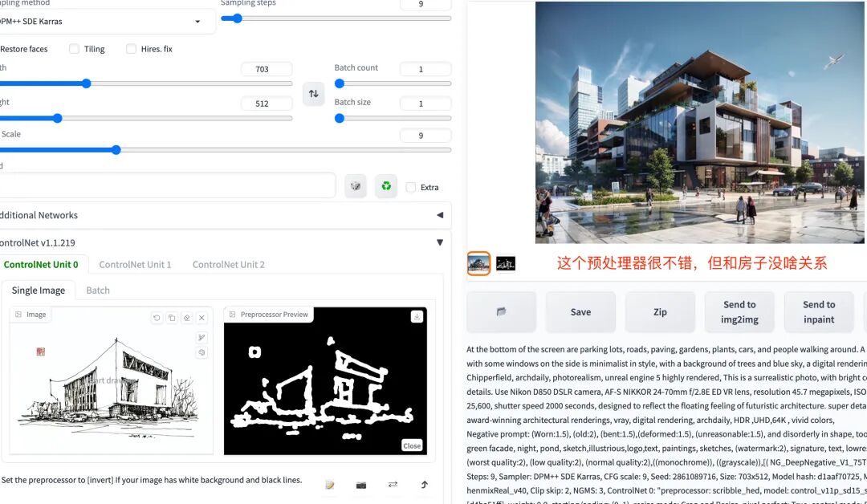Click the dice icon to randomize the seed

(355, 185)
